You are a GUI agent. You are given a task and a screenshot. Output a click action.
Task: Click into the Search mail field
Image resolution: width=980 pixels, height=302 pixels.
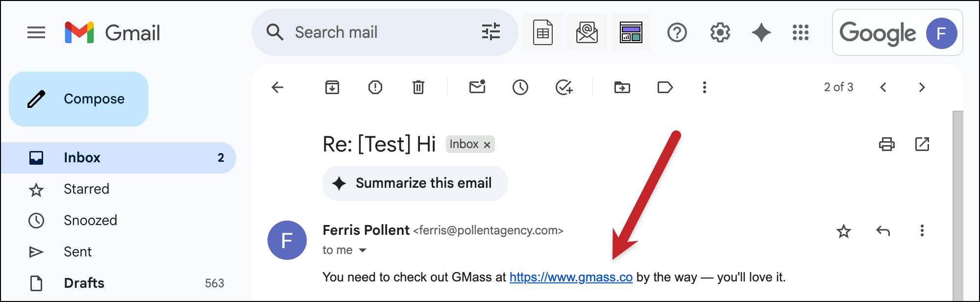(372, 32)
